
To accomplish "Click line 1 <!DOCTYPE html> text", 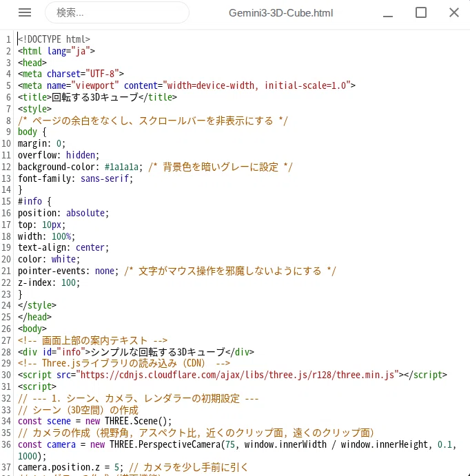I will click(54, 39).
